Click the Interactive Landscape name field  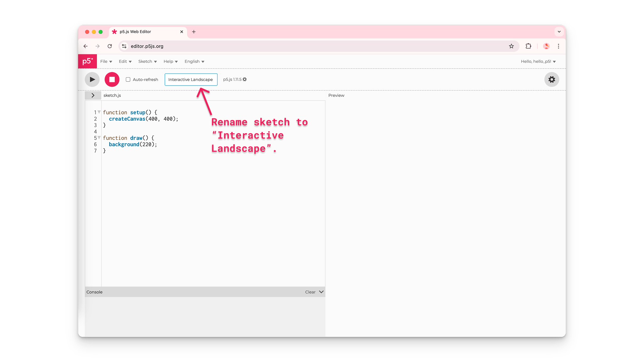point(191,79)
